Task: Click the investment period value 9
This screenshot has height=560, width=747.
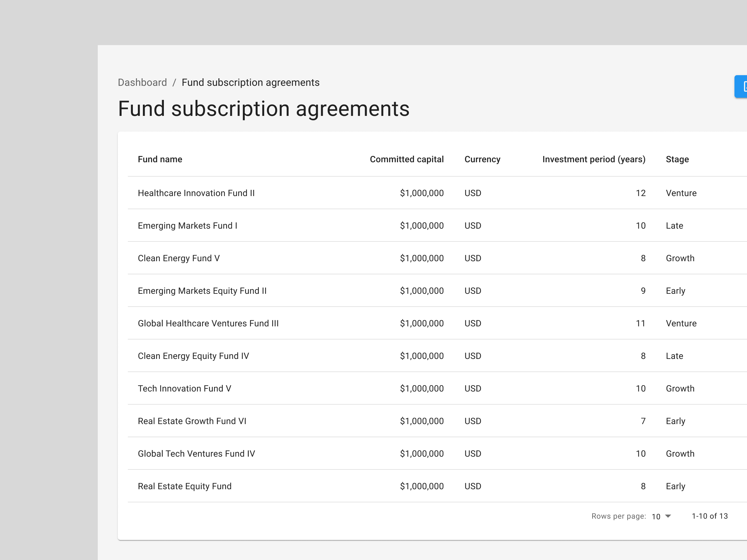Action: click(x=643, y=291)
